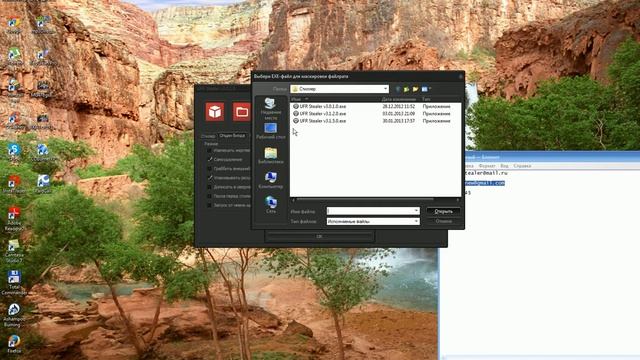
Task: Toggle the Прибить внешний checkbox
Action: tap(209, 169)
